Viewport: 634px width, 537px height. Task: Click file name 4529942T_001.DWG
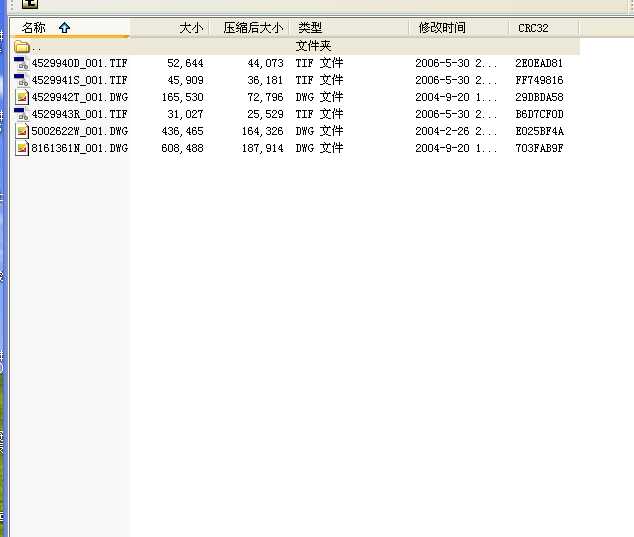click(x=80, y=97)
